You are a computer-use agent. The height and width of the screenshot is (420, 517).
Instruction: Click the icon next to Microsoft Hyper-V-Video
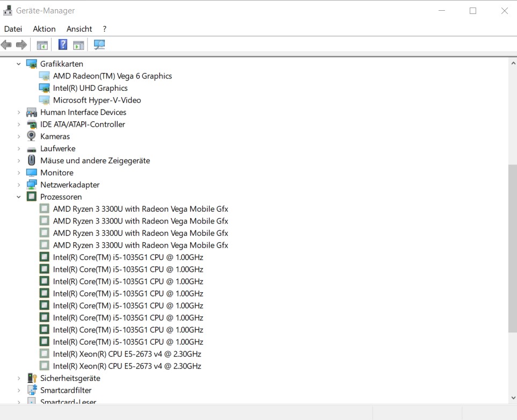(44, 100)
